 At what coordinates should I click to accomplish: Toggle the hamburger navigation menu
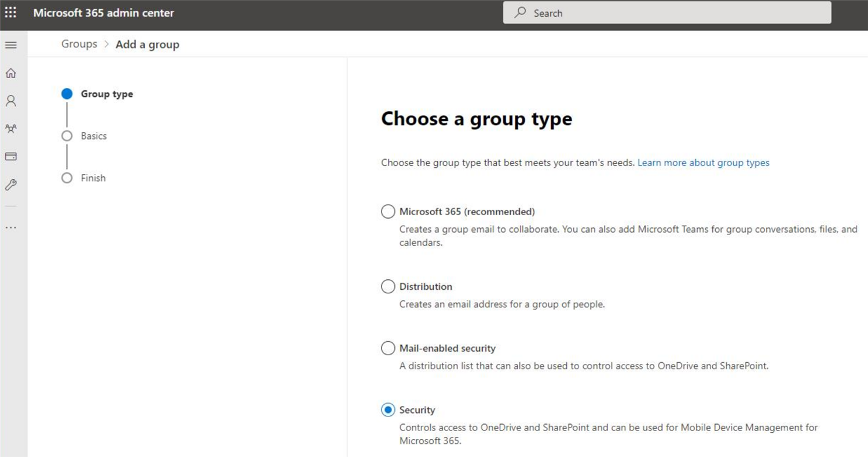(x=11, y=45)
